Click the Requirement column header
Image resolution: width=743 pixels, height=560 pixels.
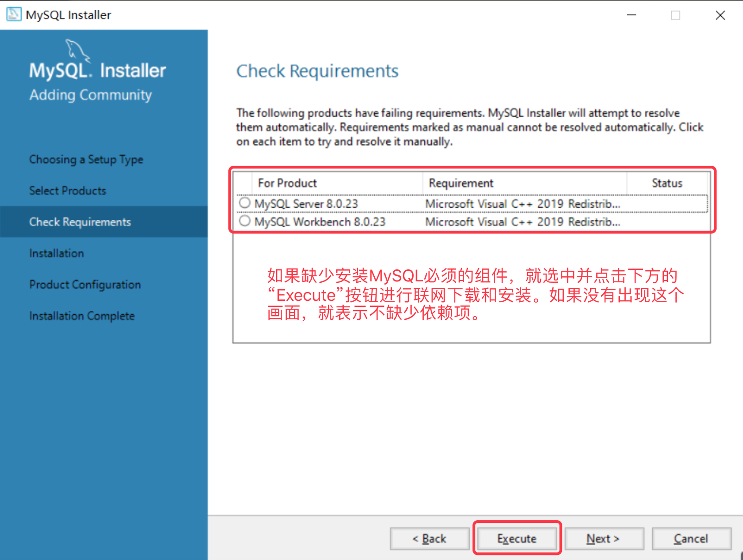[461, 183]
